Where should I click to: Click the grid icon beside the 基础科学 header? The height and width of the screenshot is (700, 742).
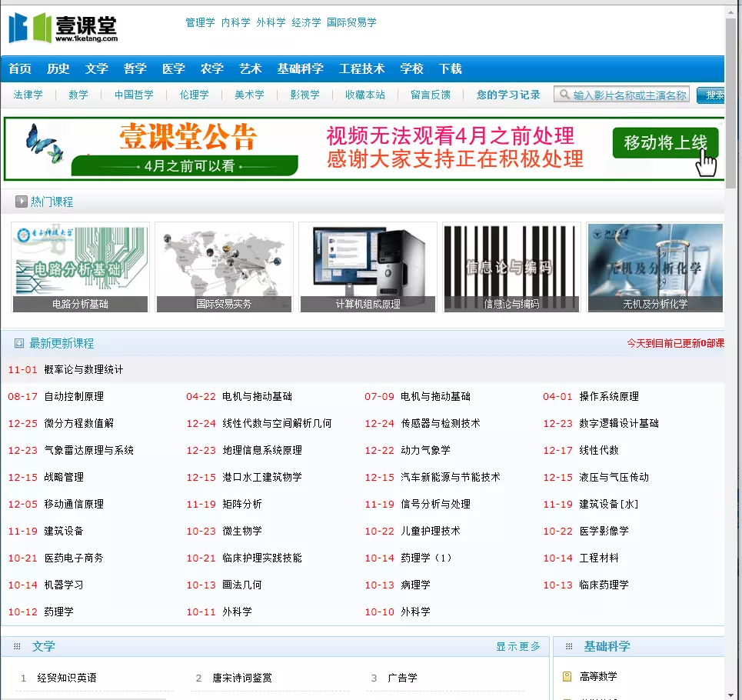[x=570, y=646]
